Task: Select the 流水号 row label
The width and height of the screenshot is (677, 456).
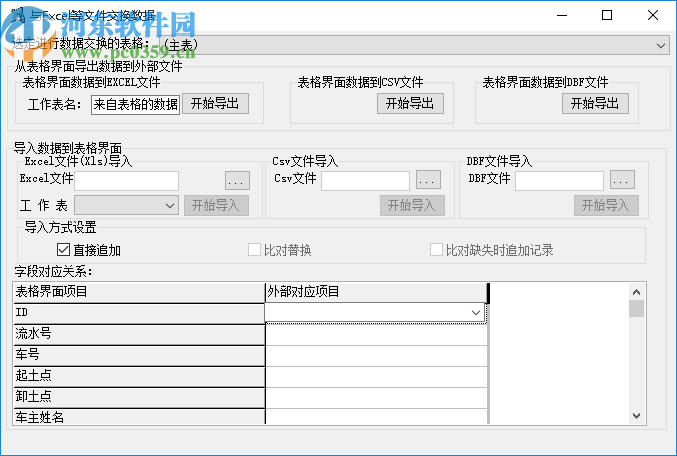Action: click(139, 334)
